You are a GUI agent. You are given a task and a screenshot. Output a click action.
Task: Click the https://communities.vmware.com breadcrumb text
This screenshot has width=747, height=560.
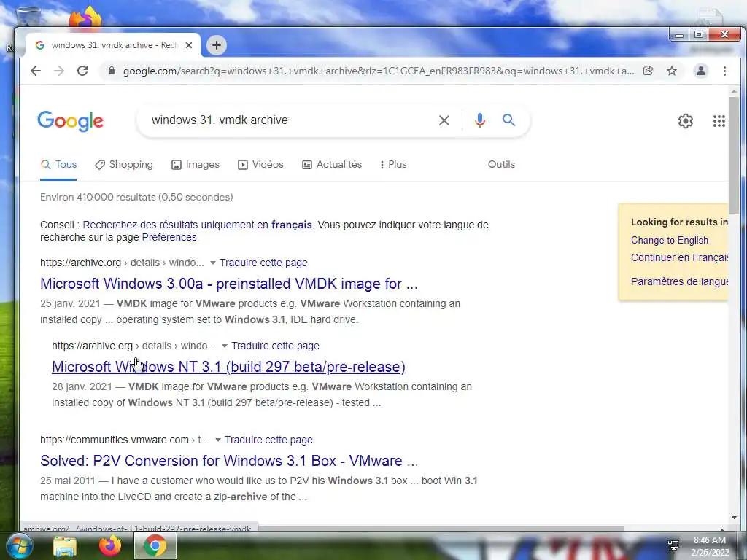coord(115,440)
